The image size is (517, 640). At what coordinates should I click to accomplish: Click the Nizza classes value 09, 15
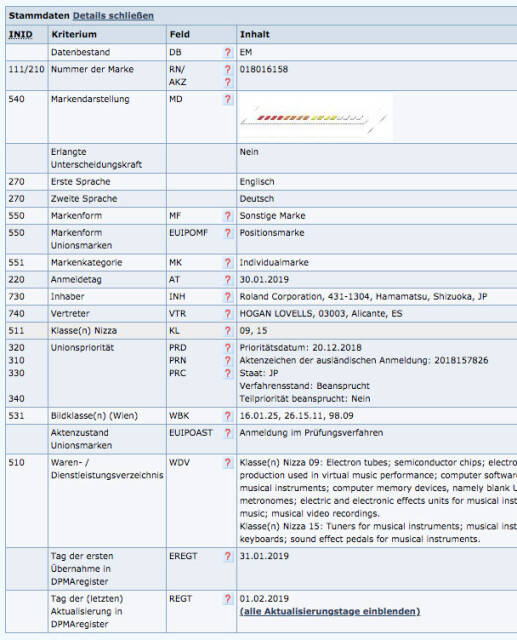pyautogui.click(x=253, y=331)
